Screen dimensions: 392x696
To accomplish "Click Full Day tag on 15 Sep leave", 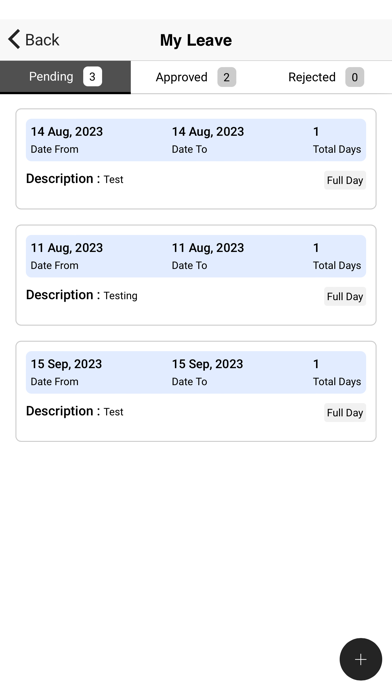I will (345, 413).
